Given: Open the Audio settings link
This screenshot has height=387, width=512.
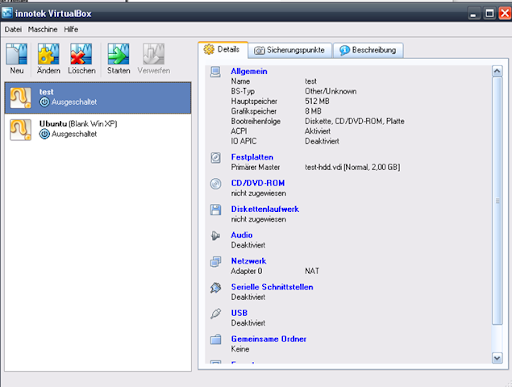Looking at the screenshot, I should click(x=242, y=235).
